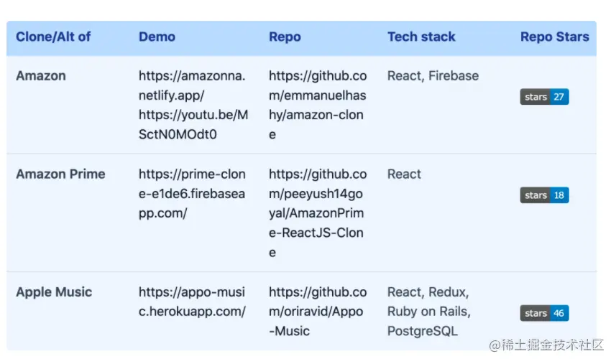
Task: Select the Amazon Prime row title
Action: tap(60, 174)
